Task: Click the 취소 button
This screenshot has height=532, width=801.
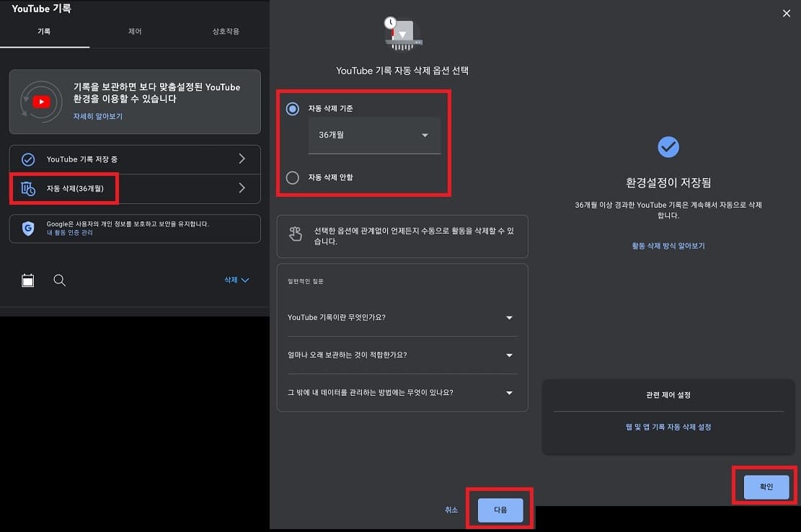Action: [x=451, y=510]
